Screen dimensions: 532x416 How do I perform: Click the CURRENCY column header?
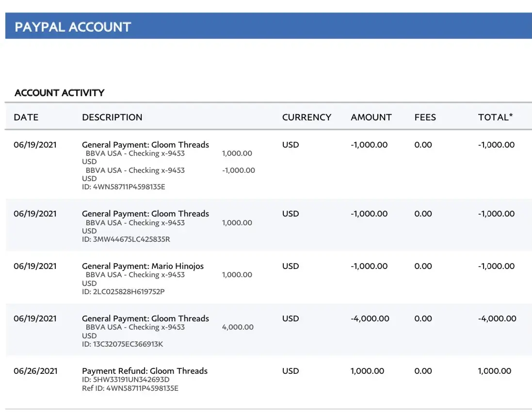(306, 117)
